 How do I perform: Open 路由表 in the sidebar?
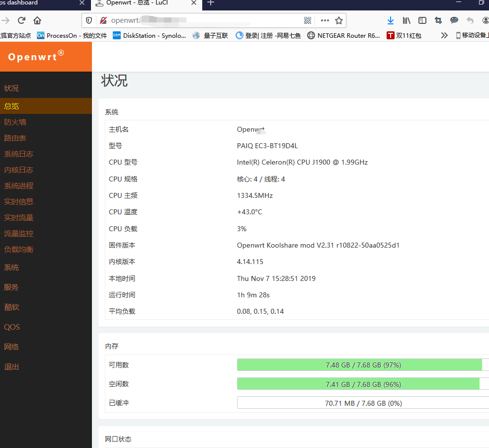pyautogui.click(x=15, y=138)
